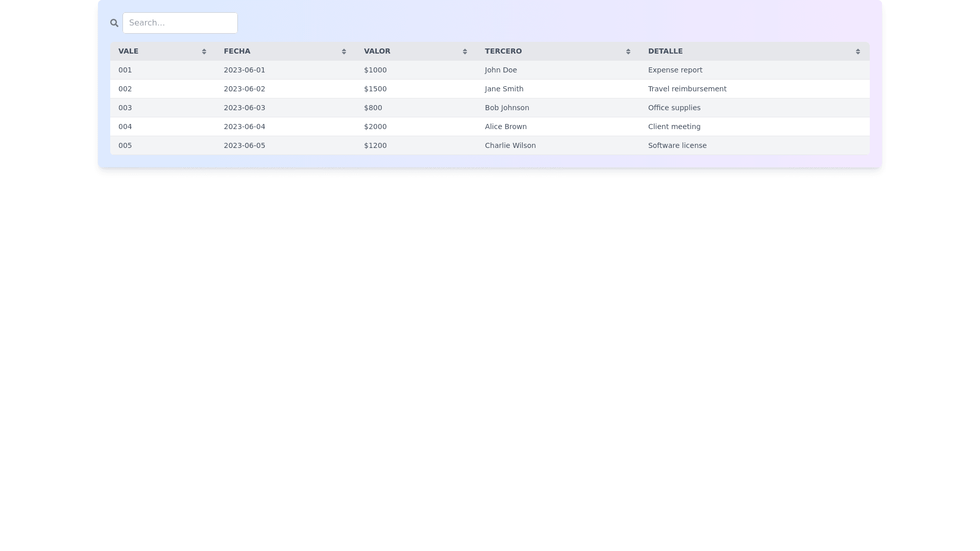Sort the table by VALOR column header
The height and width of the screenshot is (551, 980).
tap(377, 51)
